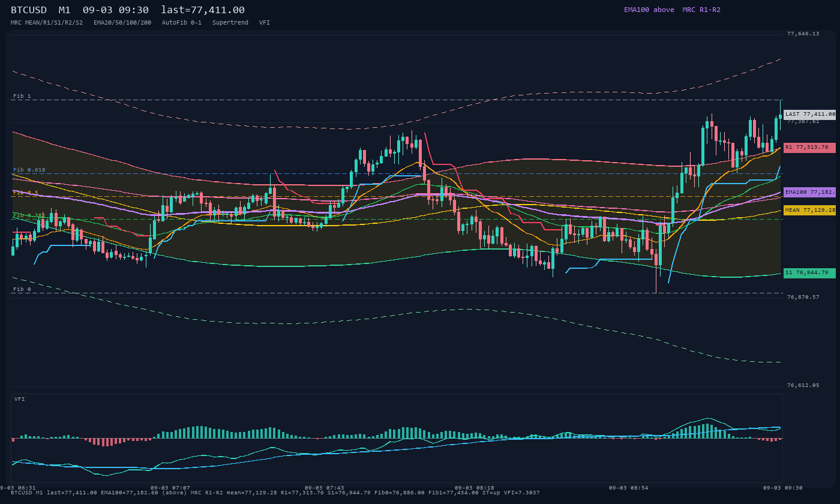Click the 76,612.05 price axis label
Image resolution: width=840 pixels, height=504 pixels.
click(x=803, y=385)
